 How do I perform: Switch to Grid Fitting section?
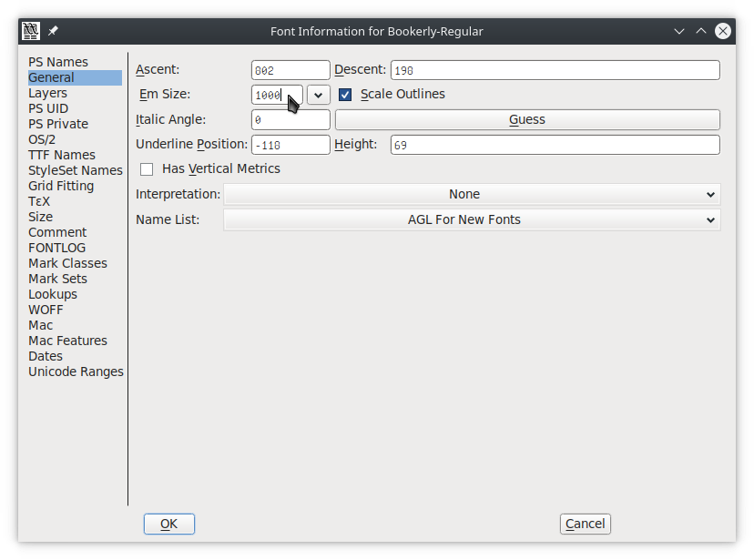click(61, 186)
